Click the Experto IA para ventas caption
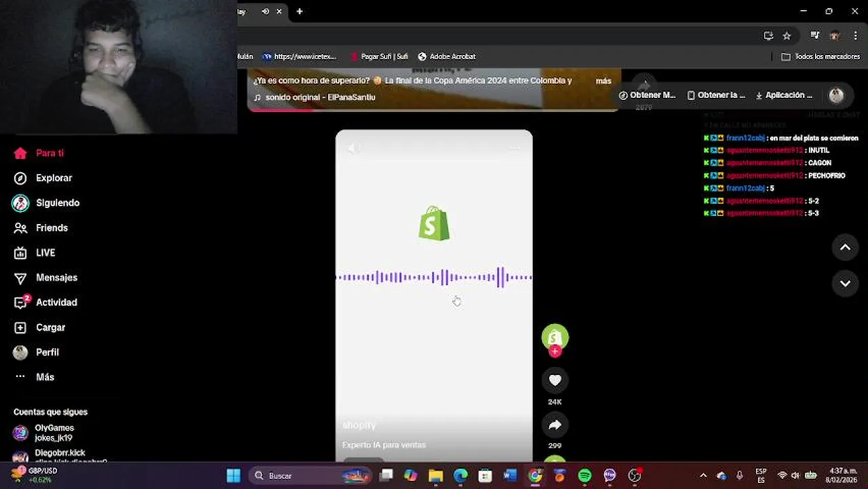The image size is (868, 489). click(384, 445)
